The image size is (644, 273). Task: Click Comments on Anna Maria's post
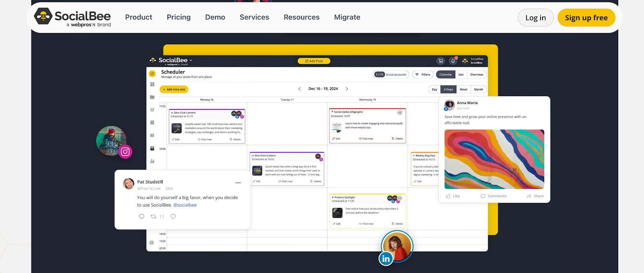(x=493, y=196)
